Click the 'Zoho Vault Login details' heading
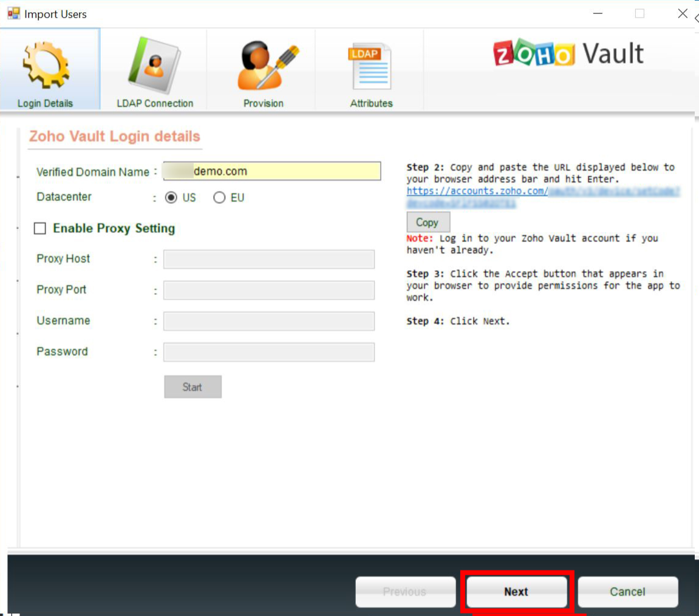This screenshot has height=616, width=699. tap(115, 136)
